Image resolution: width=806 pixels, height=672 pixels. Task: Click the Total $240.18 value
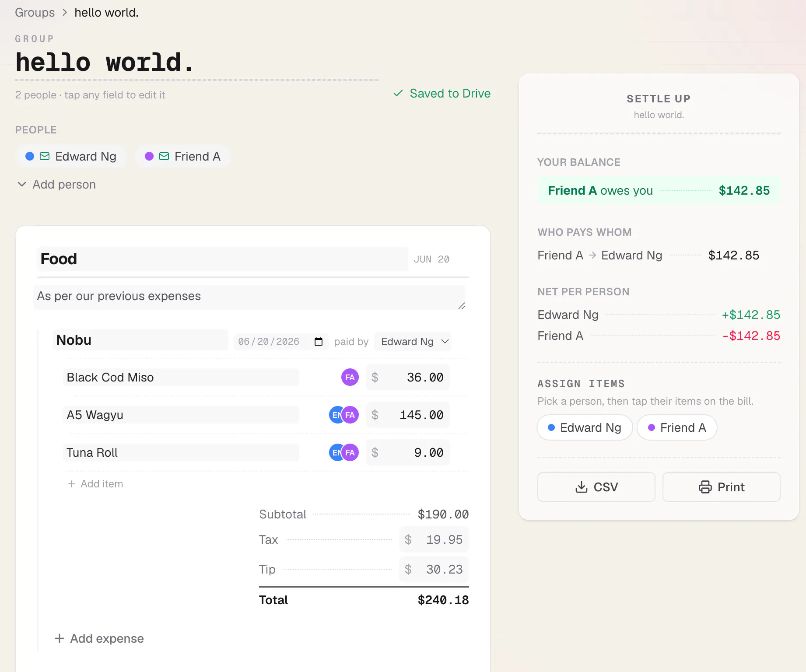[443, 600]
